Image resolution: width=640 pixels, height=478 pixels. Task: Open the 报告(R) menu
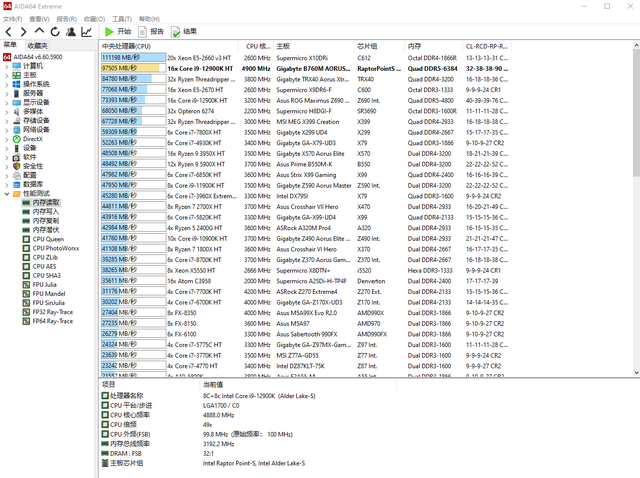coord(67,19)
